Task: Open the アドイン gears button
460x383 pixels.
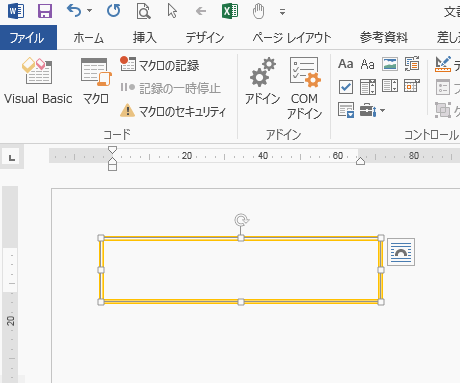Action: [263, 81]
